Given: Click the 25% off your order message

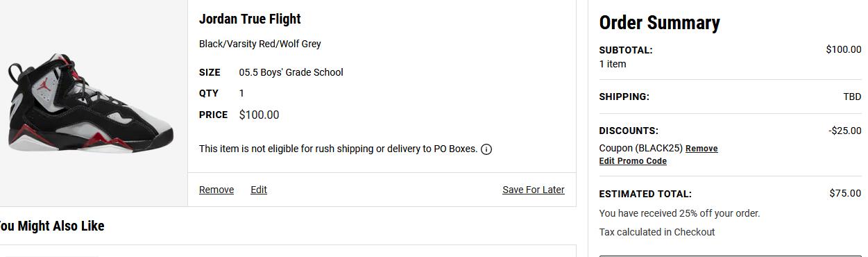Looking at the screenshot, I should click(x=679, y=213).
